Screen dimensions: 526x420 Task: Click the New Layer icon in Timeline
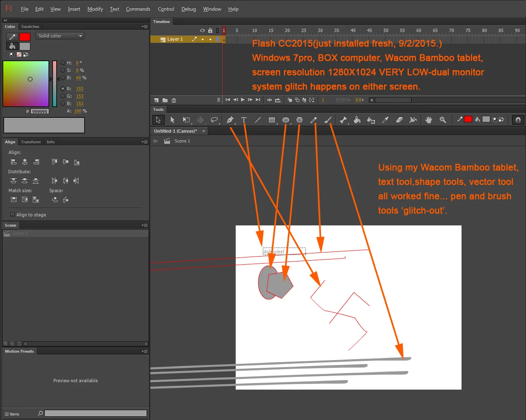[x=156, y=100]
